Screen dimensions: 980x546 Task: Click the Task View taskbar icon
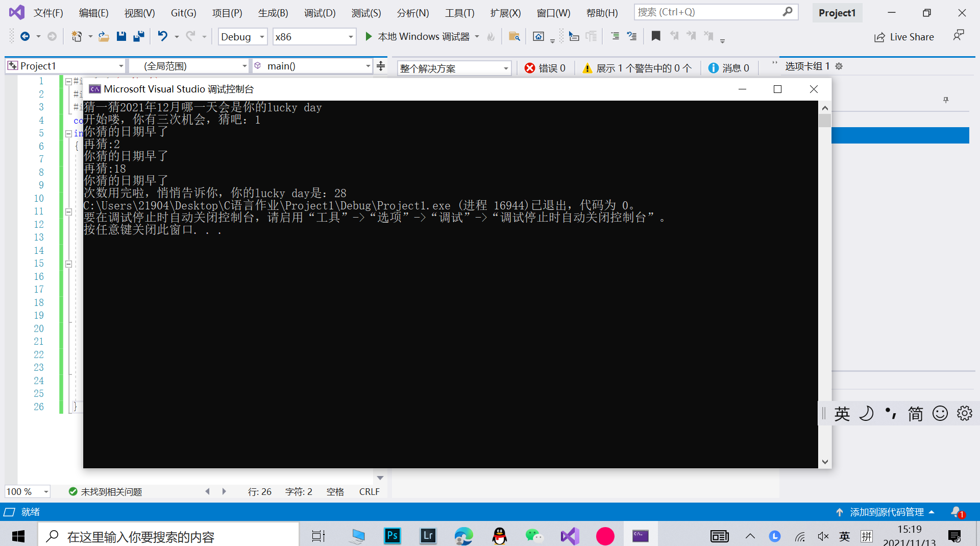click(318, 536)
